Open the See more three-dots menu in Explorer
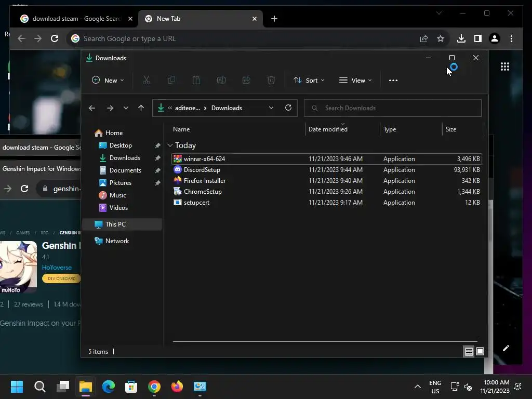Viewport: 532px width, 399px height. tap(393, 81)
